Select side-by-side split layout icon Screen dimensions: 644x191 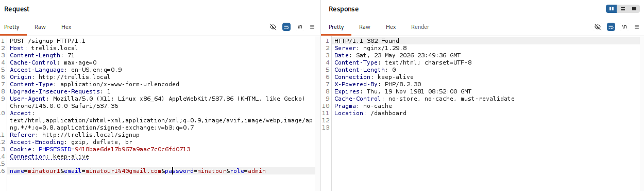coord(612,9)
